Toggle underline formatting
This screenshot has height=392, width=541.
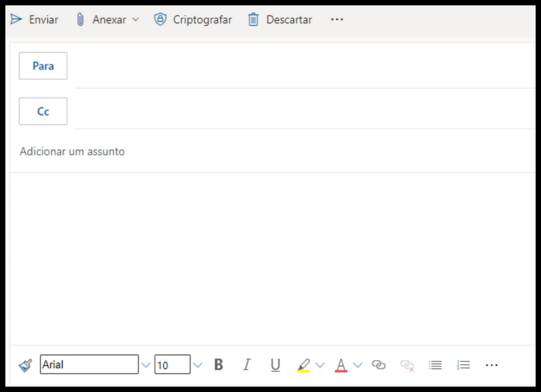[275, 365]
